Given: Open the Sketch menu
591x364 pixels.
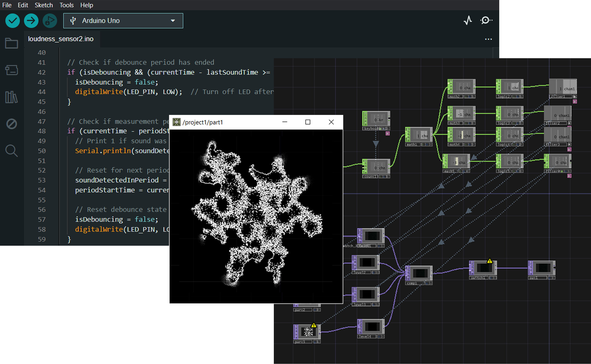Looking at the screenshot, I should (x=44, y=5).
